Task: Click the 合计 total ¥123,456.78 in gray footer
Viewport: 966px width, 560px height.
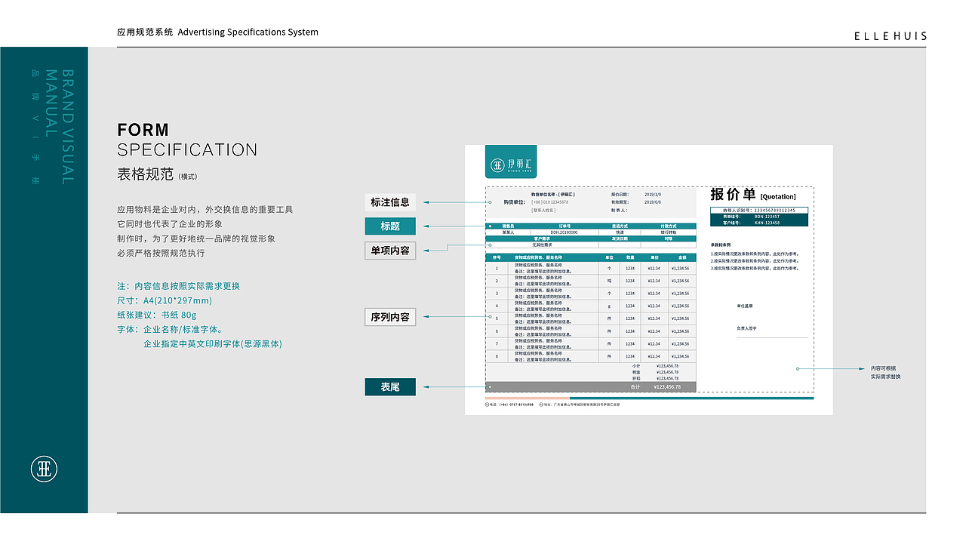Action: click(x=667, y=386)
